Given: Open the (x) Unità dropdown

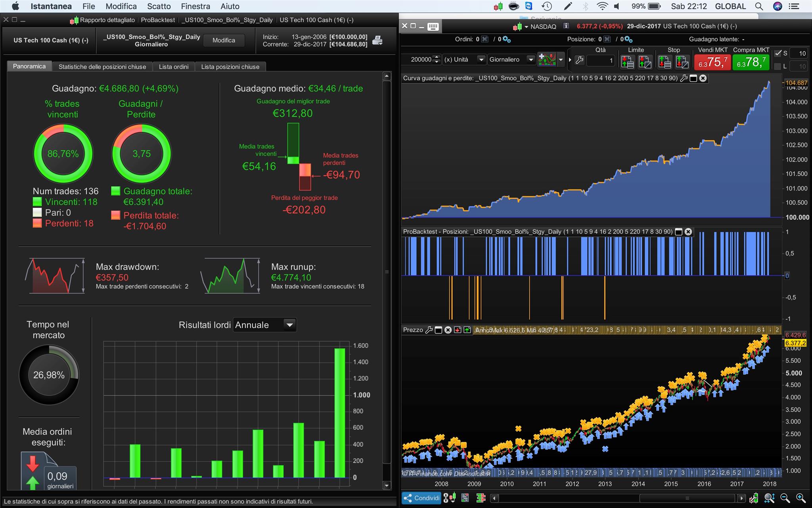Looking at the screenshot, I should click(481, 60).
